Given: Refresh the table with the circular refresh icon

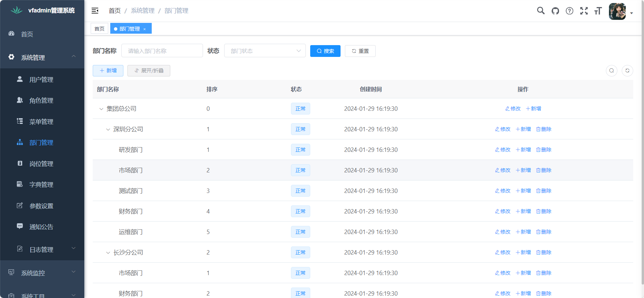Looking at the screenshot, I should click(x=627, y=71).
